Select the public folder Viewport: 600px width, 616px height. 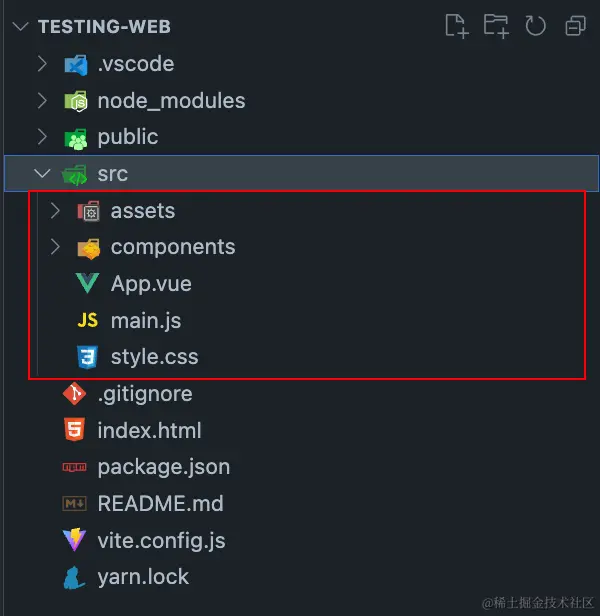tap(127, 137)
